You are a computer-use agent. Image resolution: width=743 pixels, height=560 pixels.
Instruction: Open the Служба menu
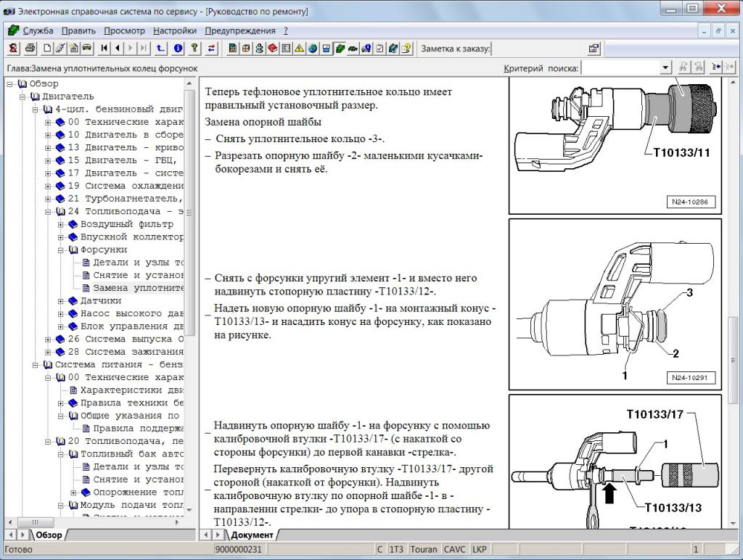click(38, 30)
